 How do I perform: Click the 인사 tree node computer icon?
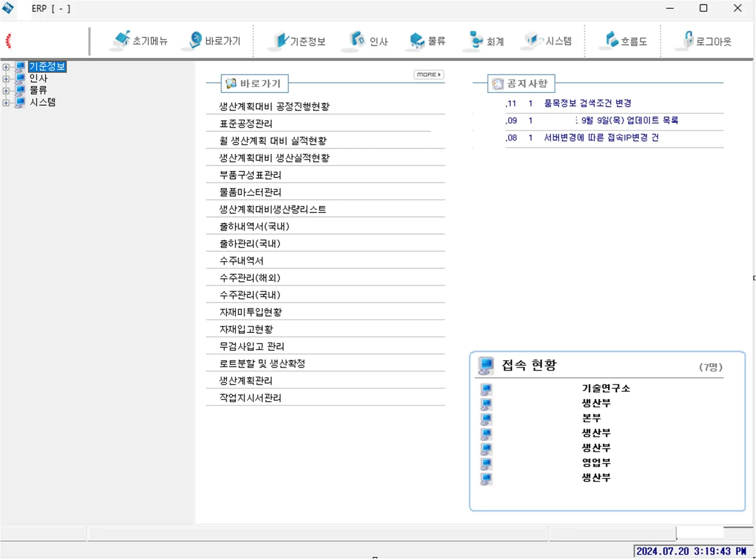click(x=20, y=79)
